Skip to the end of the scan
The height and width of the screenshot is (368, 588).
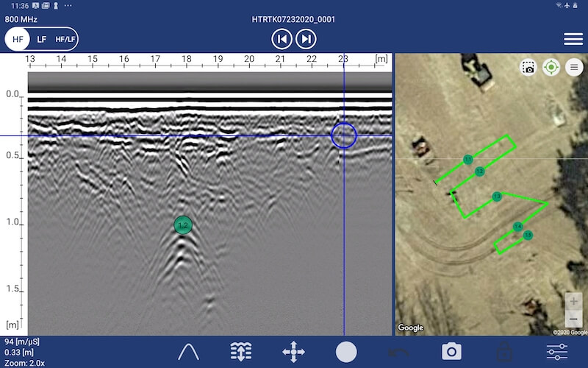tap(306, 39)
